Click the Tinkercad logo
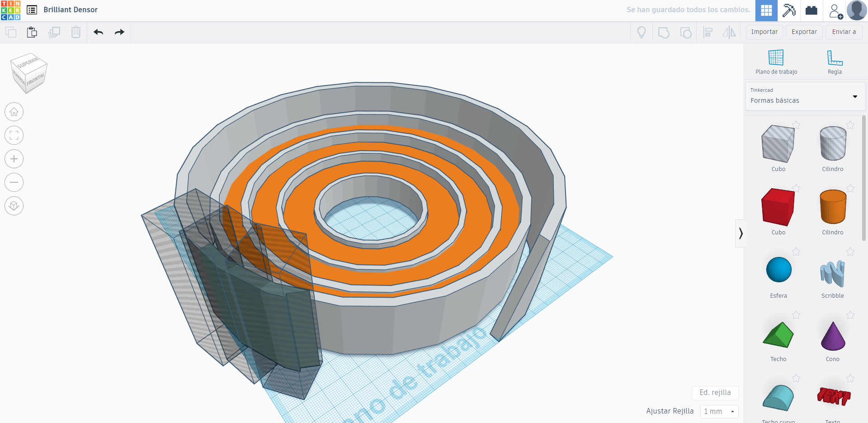Screen dimensions: 868x423 (x=10, y=10)
